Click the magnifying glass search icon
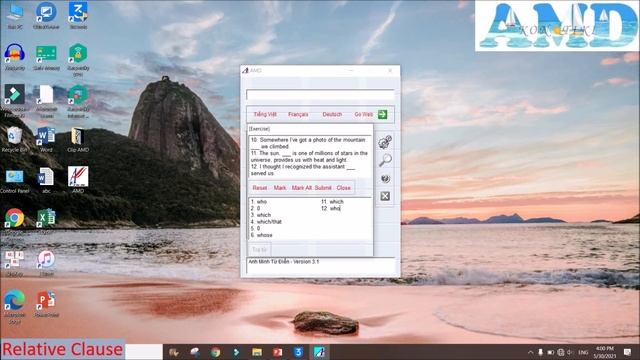Screen dimensions: 640x360 385,160
